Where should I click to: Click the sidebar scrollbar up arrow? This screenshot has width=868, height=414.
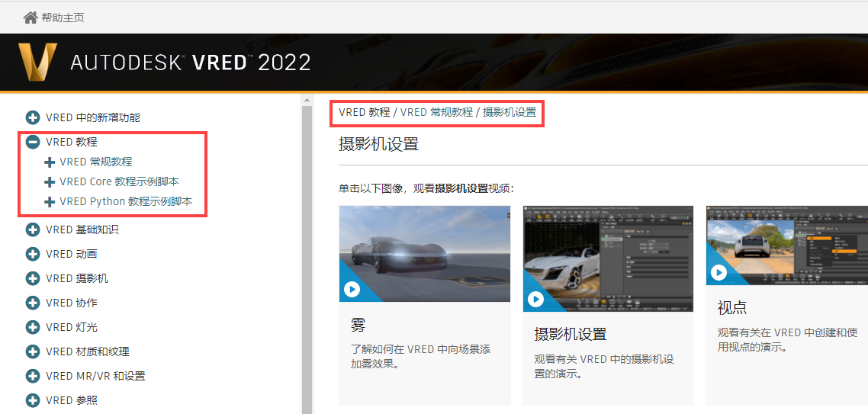coord(306,100)
